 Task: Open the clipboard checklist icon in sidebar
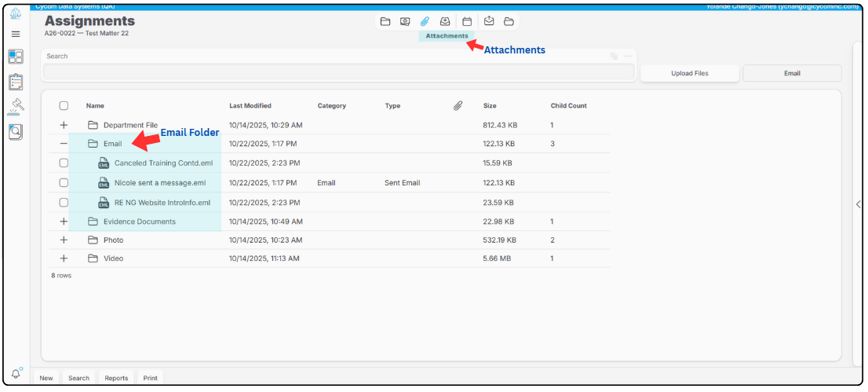(16, 82)
